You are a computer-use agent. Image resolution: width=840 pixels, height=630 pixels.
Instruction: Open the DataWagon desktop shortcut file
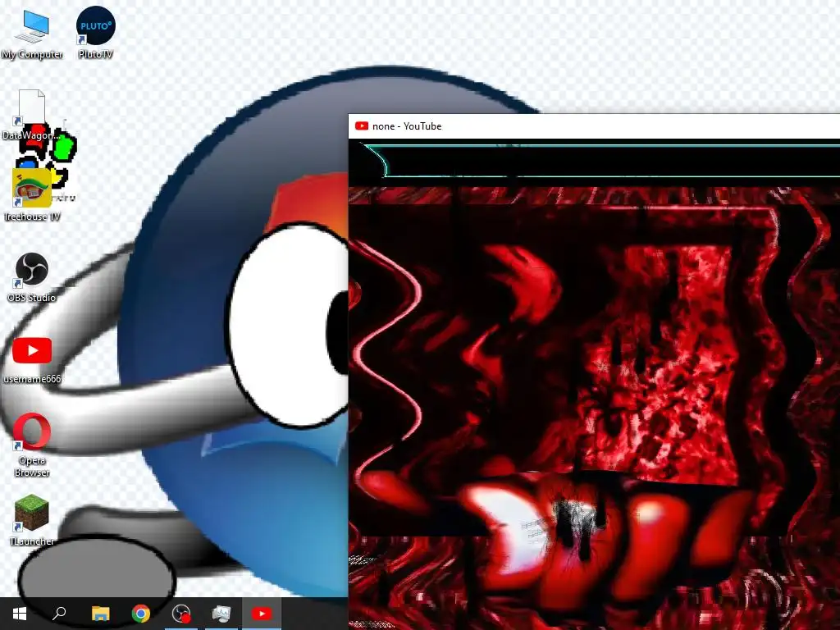[x=31, y=114]
